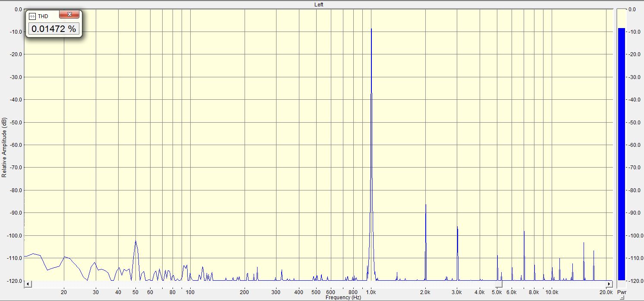The width and height of the screenshot is (644, 301).
Task: Click -100.0 on the left amplitude axis
Action: (x=14, y=235)
